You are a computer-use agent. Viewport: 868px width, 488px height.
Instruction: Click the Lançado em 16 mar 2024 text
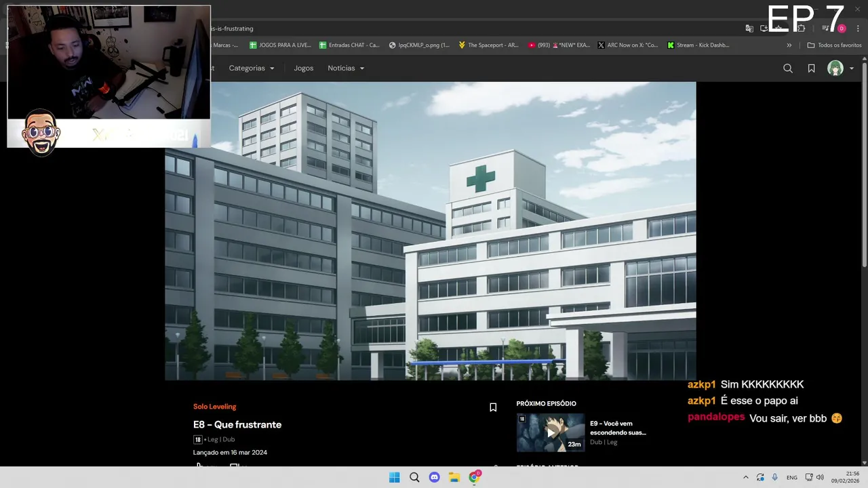[230, 452]
